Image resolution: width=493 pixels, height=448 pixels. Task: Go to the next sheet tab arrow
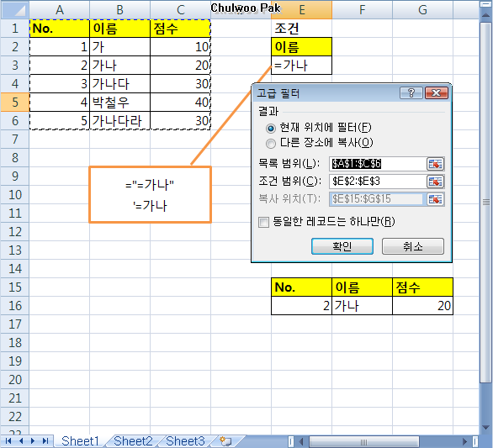[33, 441]
